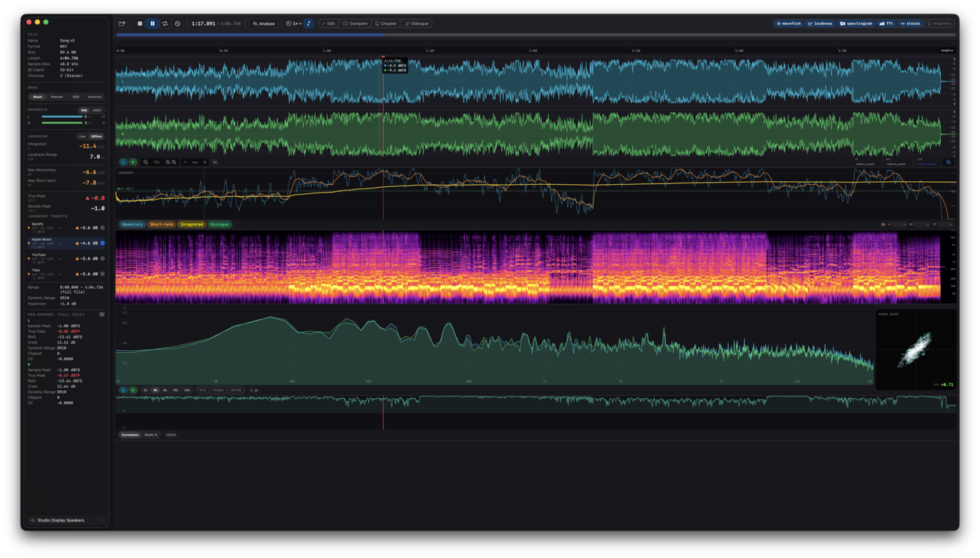Click the waveform fit button

pos(157,162)
